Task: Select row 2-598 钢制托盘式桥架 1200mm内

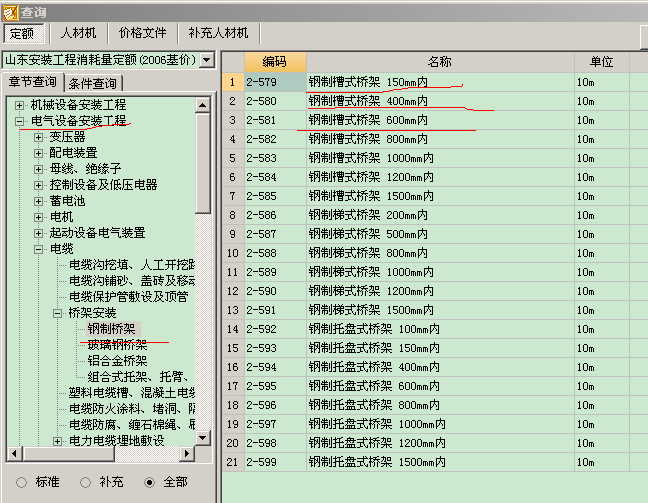Action: coord(435,443)
